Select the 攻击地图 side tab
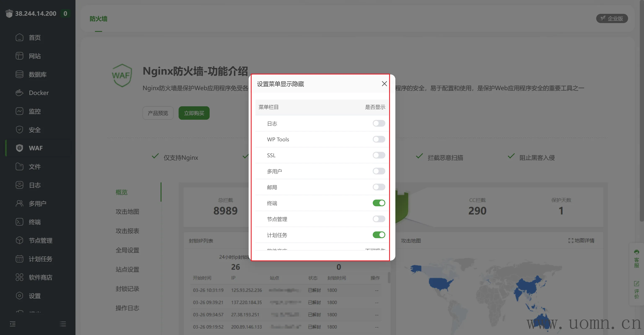The image size is (644, 335). pyautogui.click(x=127, y=212)
